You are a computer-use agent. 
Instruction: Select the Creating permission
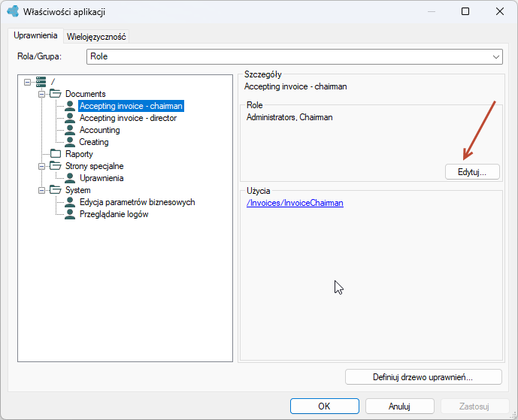pos(94,142)
